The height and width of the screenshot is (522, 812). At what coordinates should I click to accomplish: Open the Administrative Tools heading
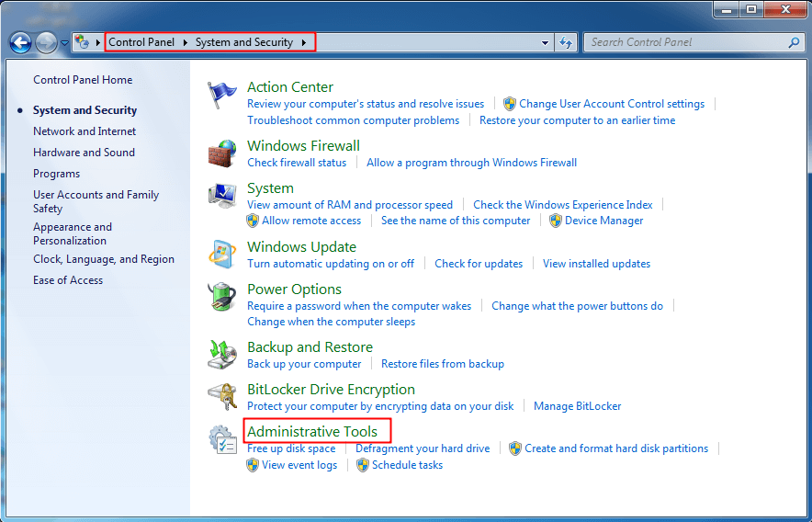[312, 431]
